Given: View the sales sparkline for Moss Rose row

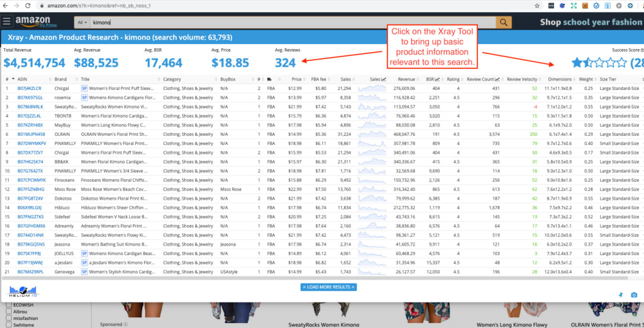Looking at the screenshot, I should coord(372,189).
